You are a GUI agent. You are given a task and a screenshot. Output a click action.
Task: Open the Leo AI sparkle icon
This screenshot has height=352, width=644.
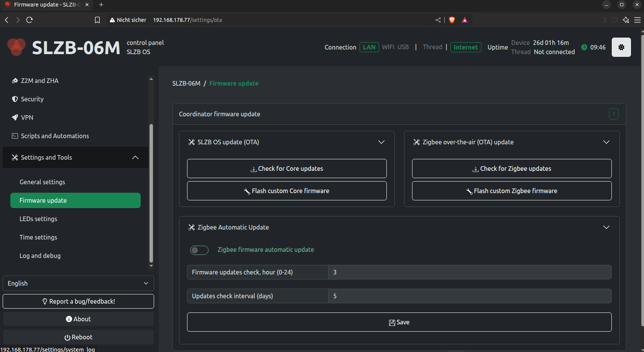pos(626,20)
